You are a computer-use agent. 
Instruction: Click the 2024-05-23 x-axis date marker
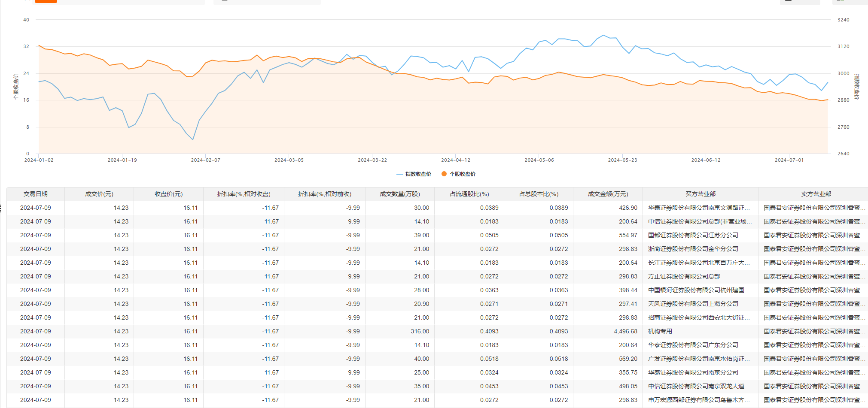point(622,160)
